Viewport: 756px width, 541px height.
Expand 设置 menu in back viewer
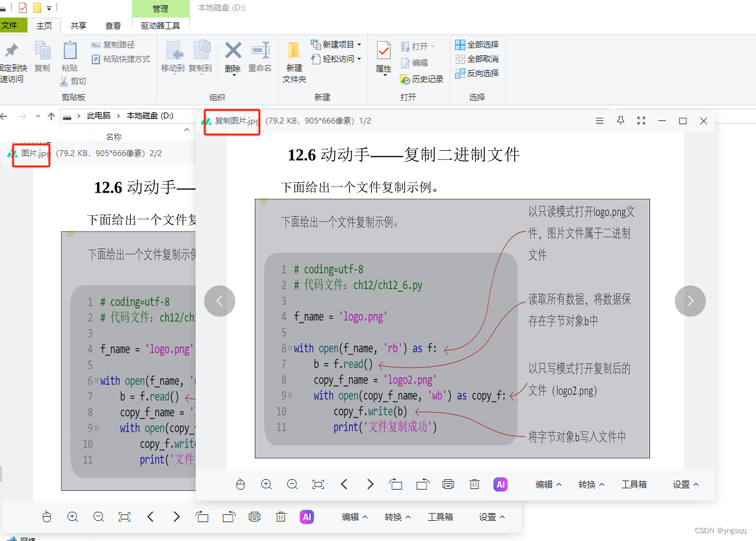click(492, 517)
